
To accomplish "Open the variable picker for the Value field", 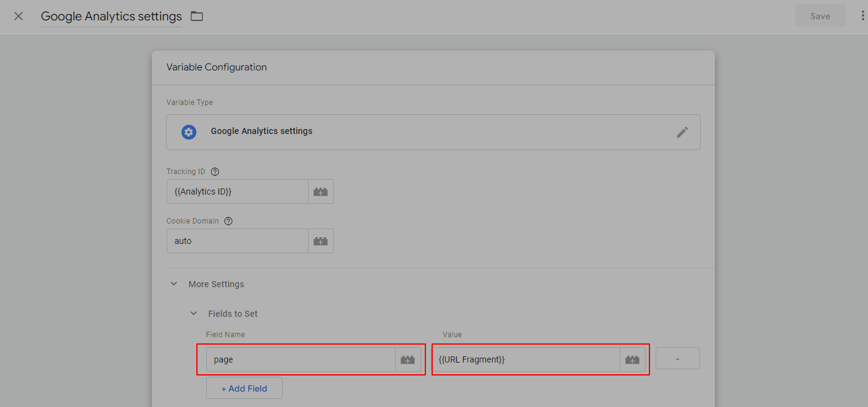I will tap(632, 359).
